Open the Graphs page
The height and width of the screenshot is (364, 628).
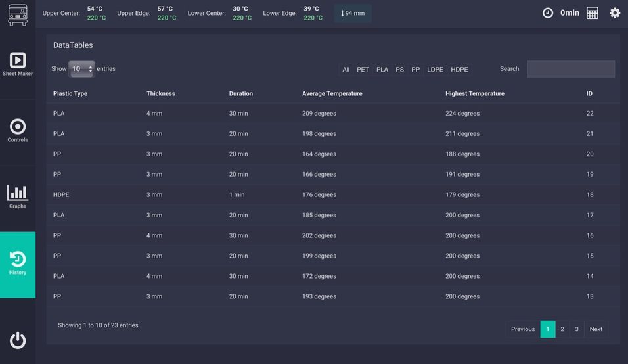[18, 196]
